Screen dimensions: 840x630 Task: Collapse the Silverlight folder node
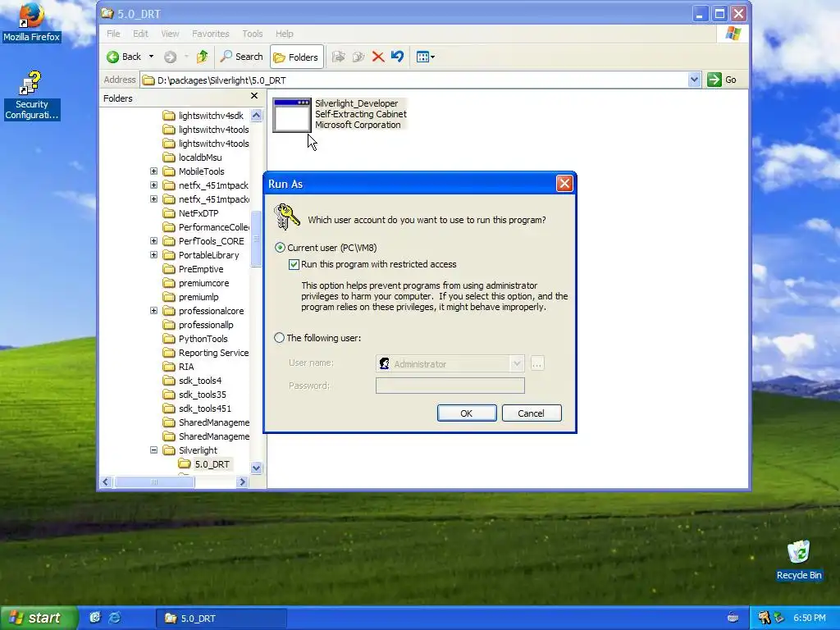(153, 450)
